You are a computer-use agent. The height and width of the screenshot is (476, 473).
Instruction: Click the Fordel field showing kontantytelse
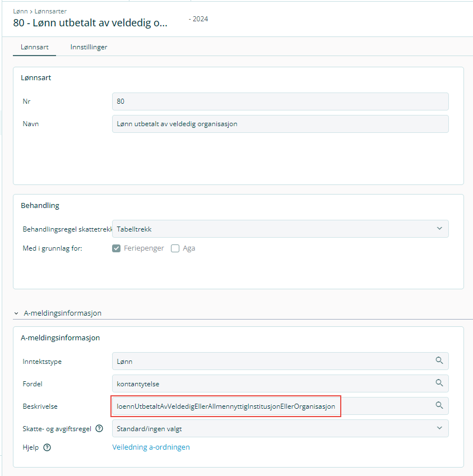269,383
